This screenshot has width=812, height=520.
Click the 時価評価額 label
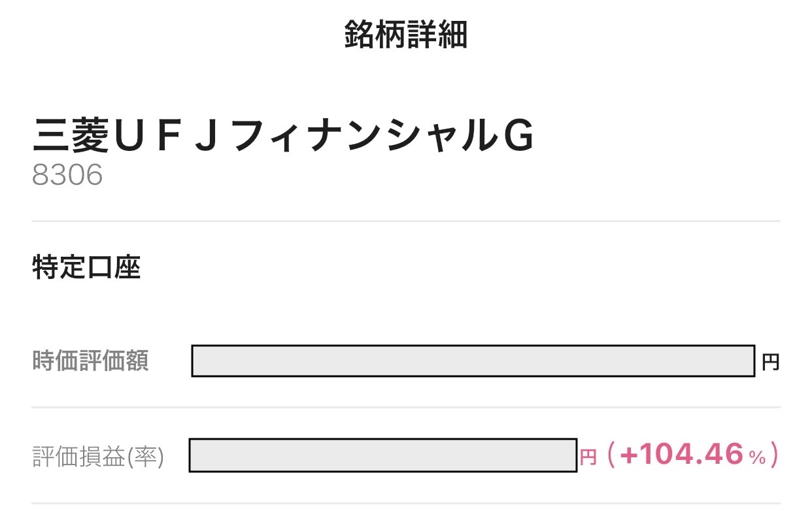pyautogui.click(x=91, y=361)
